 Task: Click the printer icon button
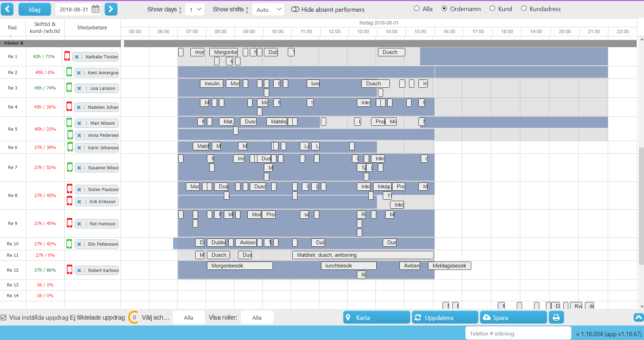pos(556,317)
